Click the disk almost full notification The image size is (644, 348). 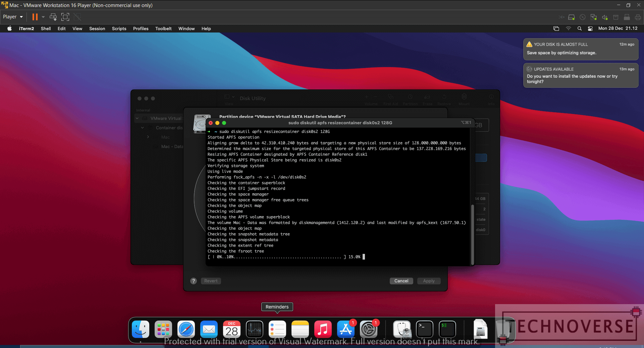coord(581,49)
